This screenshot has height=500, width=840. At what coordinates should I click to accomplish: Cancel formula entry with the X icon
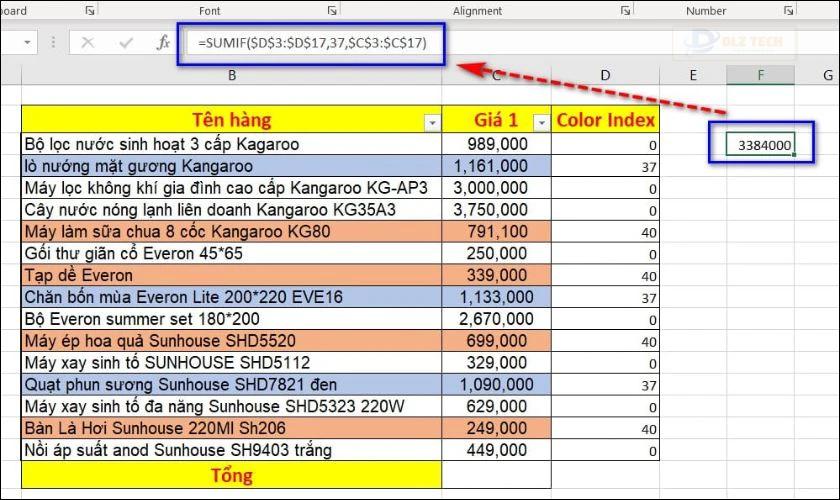[x=88, y=42]
